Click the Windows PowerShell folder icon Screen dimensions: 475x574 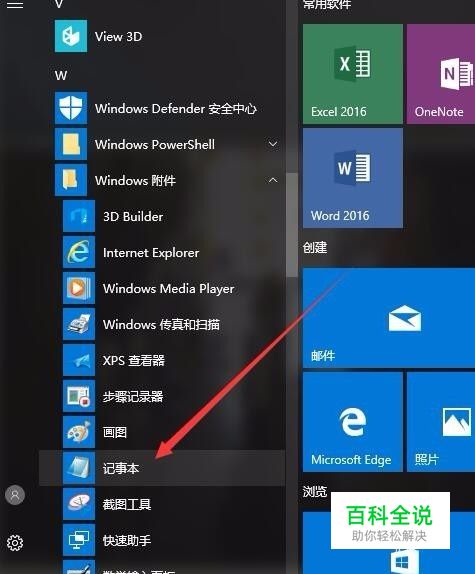71,144
